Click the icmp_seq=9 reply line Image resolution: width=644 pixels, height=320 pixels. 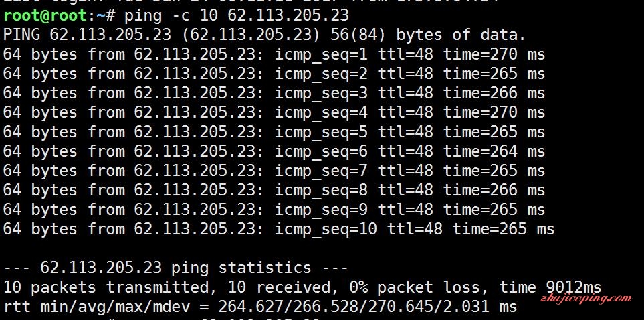274,210
